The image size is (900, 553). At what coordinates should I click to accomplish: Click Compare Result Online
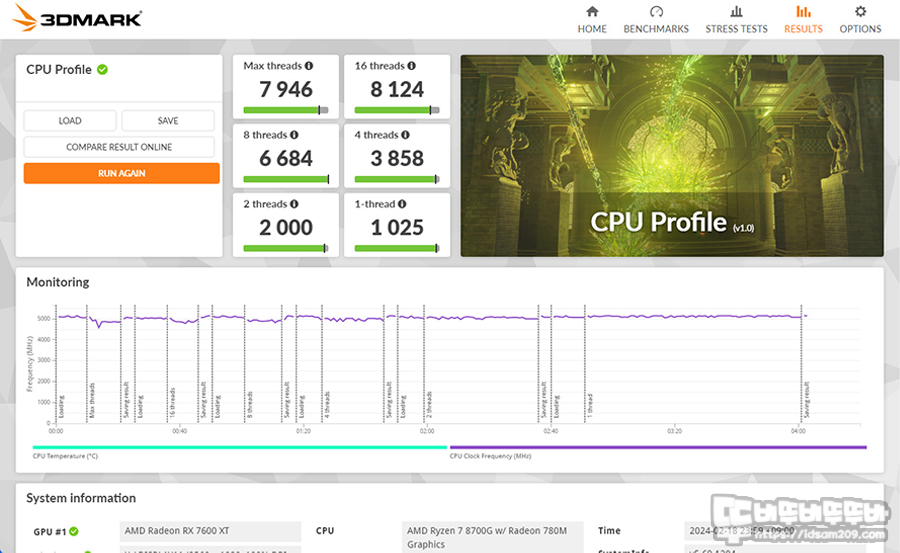click(119, 147)
